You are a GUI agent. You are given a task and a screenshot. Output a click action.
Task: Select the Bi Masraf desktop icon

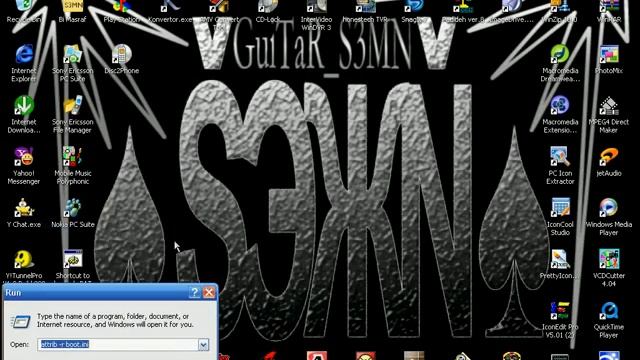[x=73, y=10]
